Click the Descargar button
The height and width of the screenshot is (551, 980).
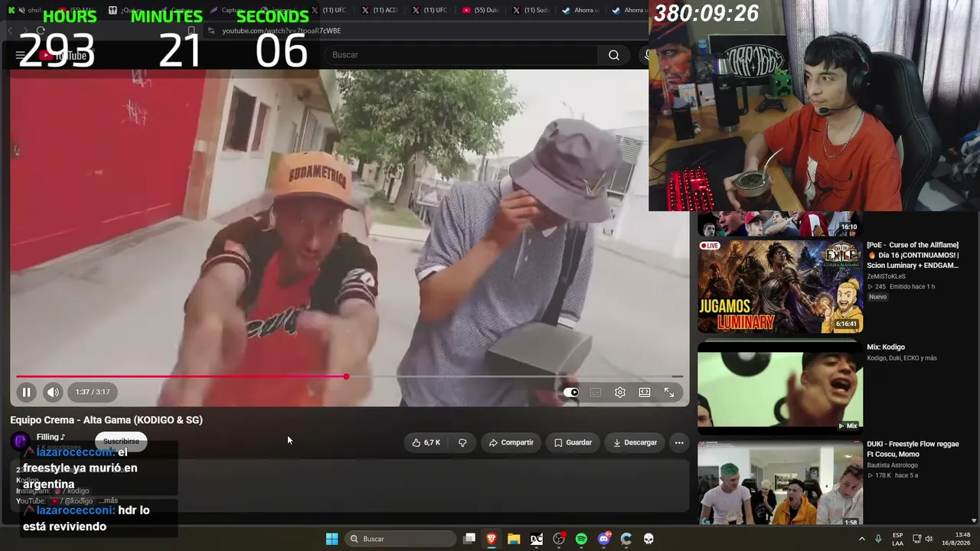[635, 442]
